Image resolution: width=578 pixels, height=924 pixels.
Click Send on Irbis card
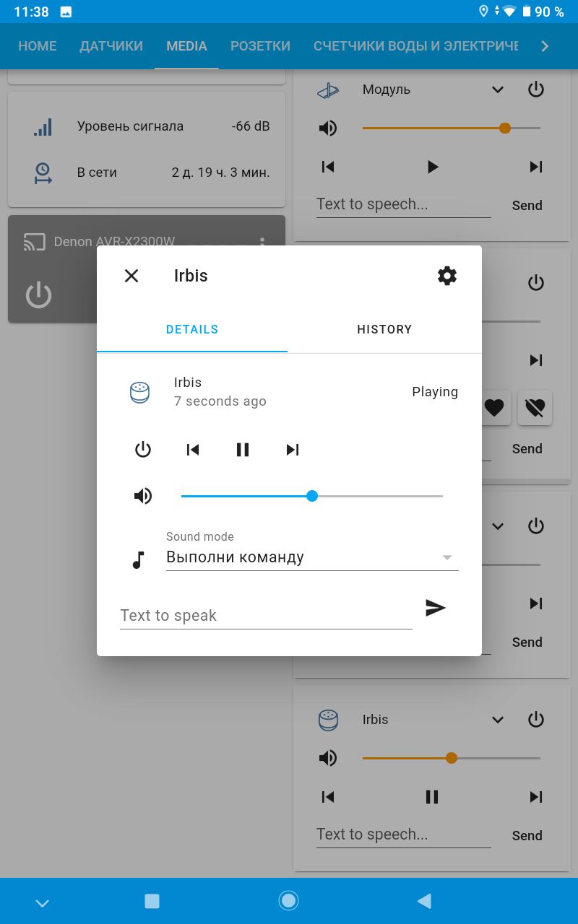527,835
